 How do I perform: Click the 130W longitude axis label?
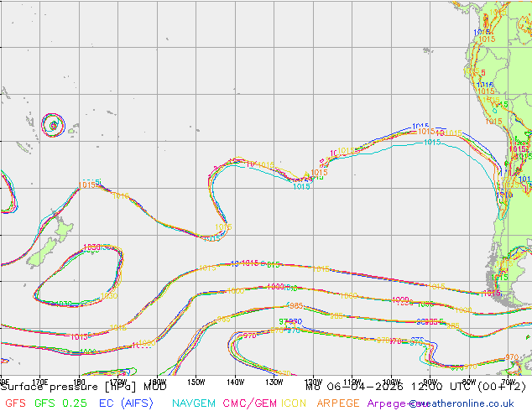[x=274, y=382]
